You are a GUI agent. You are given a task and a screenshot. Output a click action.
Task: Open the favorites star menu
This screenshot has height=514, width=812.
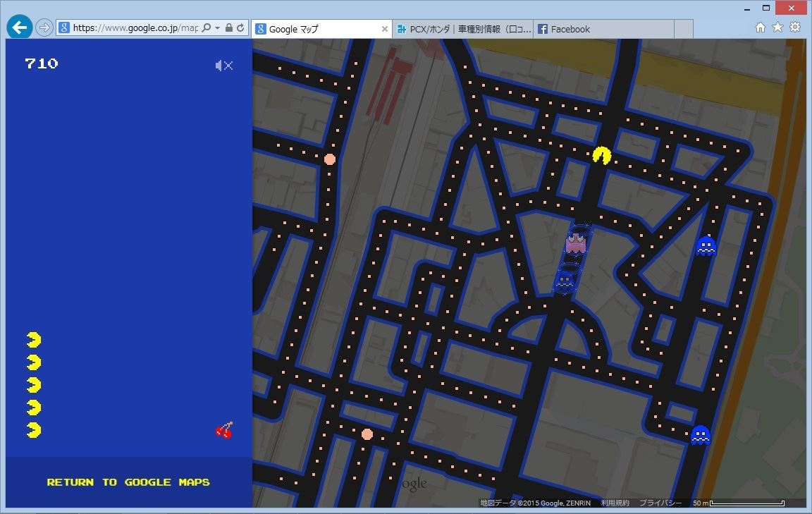(x=778, y=27)
